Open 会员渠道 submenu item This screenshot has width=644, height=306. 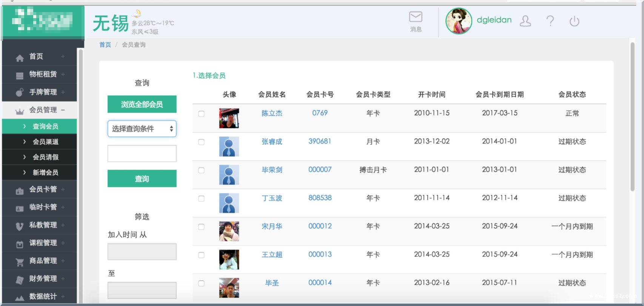tap(45, 142)
